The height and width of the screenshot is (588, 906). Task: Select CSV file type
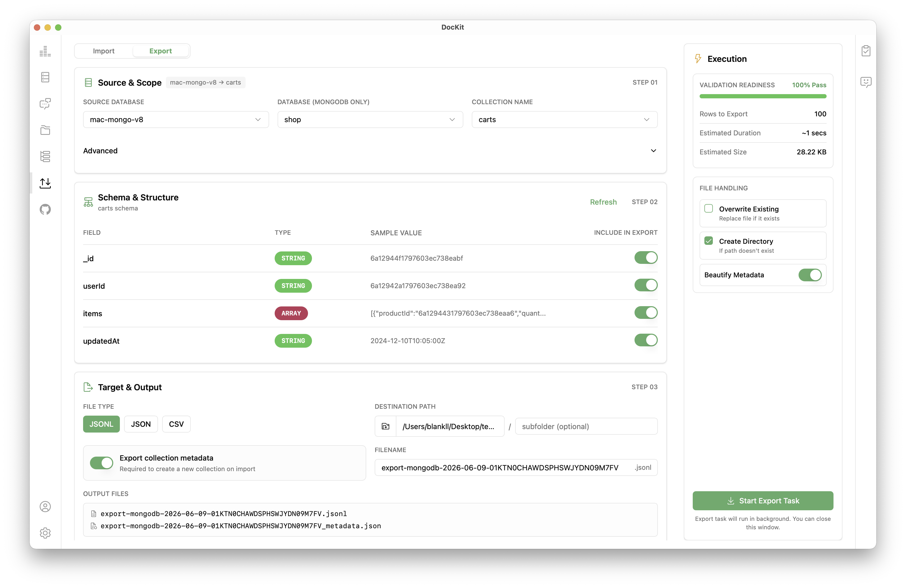[176, 424]
